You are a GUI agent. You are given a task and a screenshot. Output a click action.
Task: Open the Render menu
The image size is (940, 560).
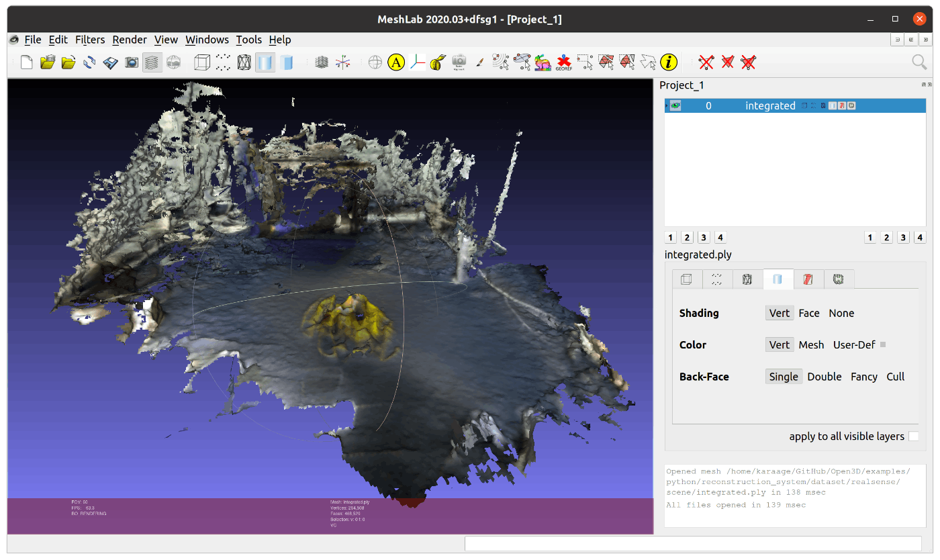(x=130, y=40)
